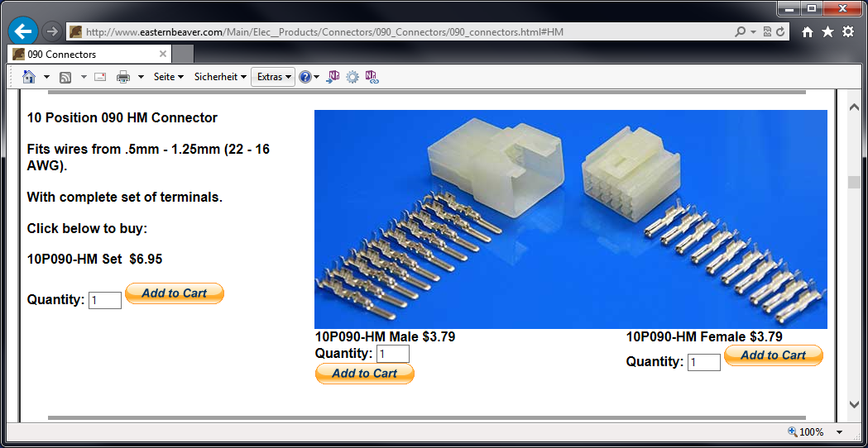Refresh the page using the reload icon
This screenshot has width=868, height=448.
tap(781, 31)
